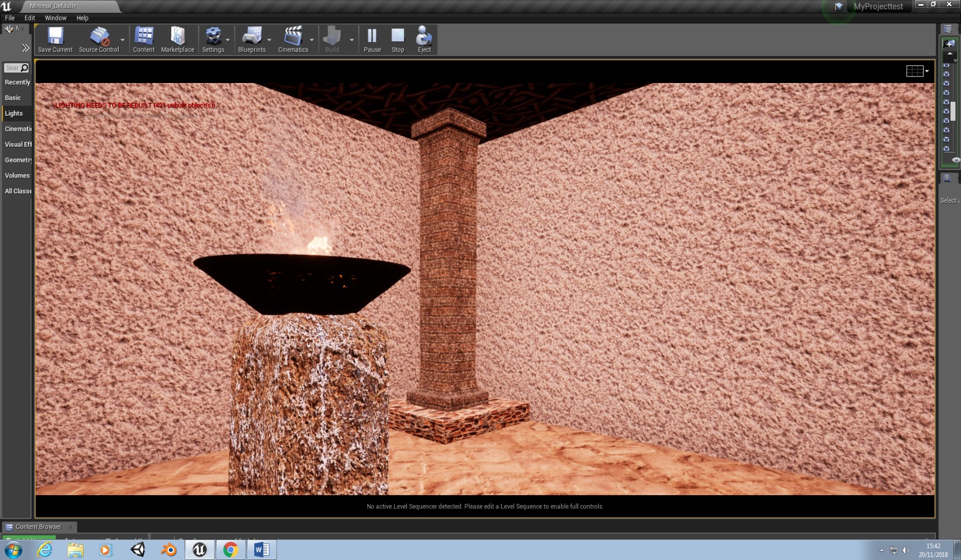961x560 pixels.
Task: Open the viewport layout dropdown in top-right corner
Action: (917, 71)
